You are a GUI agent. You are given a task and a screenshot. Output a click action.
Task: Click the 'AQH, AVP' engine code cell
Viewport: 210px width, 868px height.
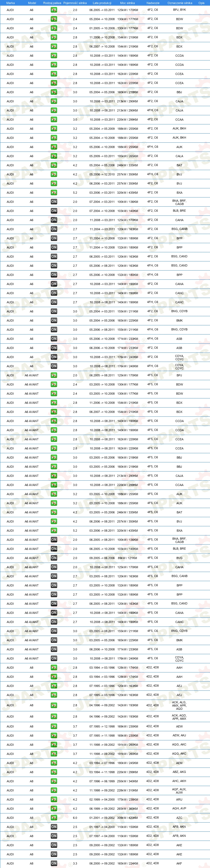click(179, 809)
